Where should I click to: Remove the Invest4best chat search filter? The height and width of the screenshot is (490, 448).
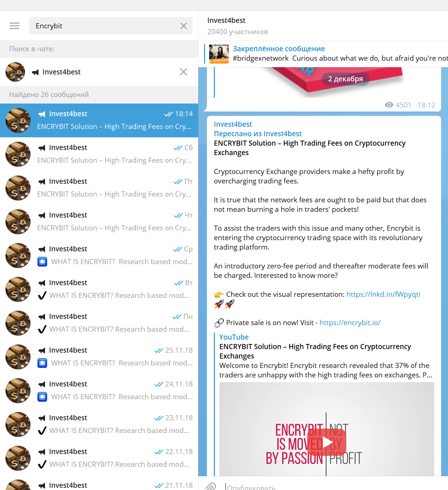(183, 72)
